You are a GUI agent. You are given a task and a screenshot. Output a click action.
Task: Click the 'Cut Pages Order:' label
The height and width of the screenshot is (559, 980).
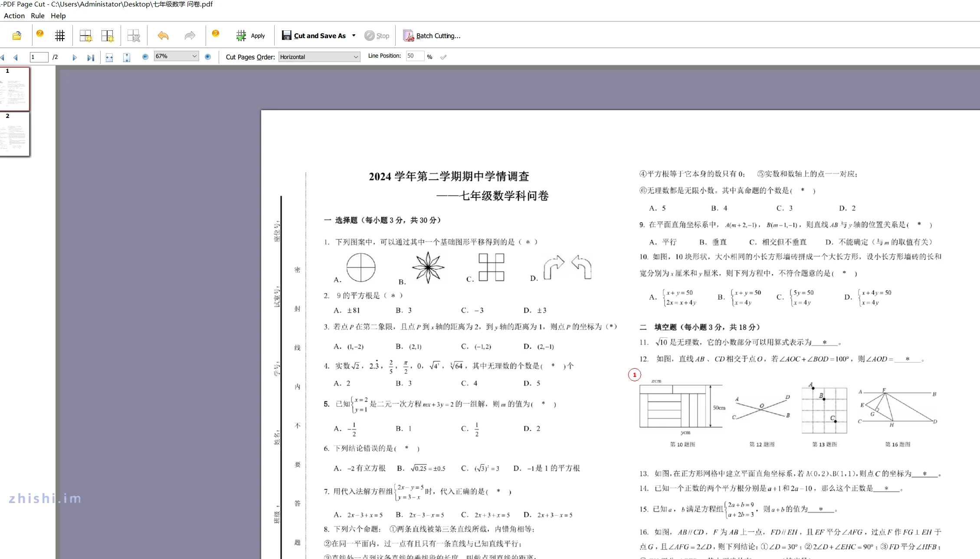[x=250, y=57]
